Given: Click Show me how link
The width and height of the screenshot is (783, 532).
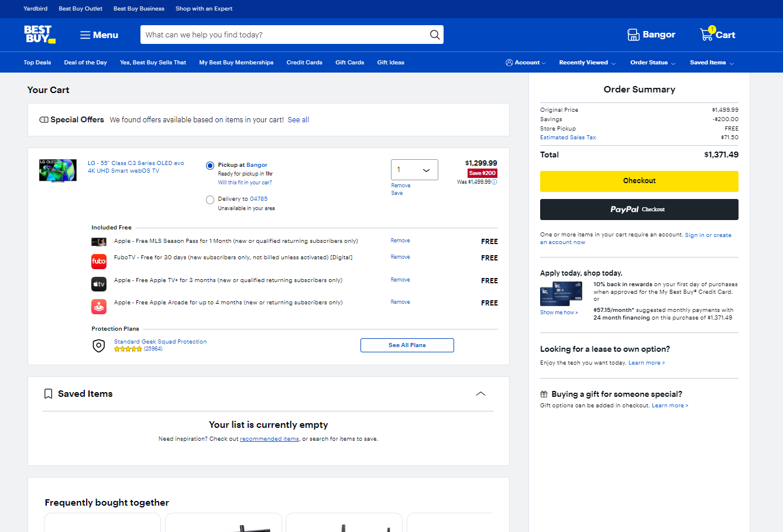Looking at the screenshot, I should pos(559,313).
